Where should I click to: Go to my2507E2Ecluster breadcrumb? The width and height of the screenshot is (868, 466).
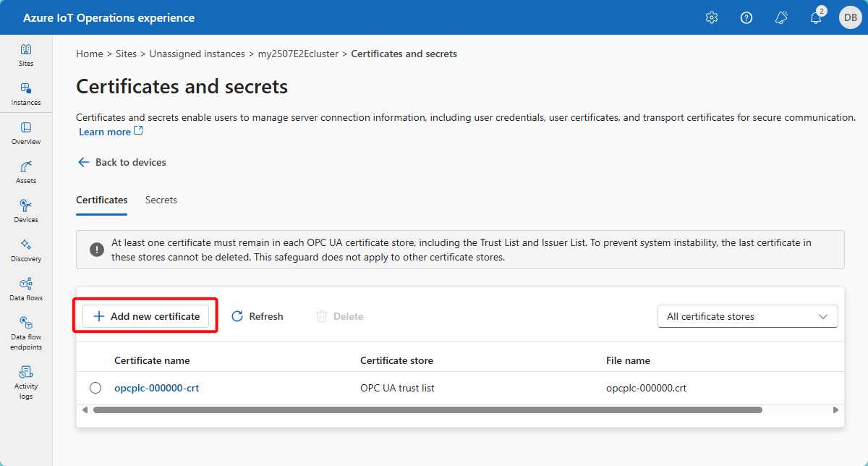298,54
